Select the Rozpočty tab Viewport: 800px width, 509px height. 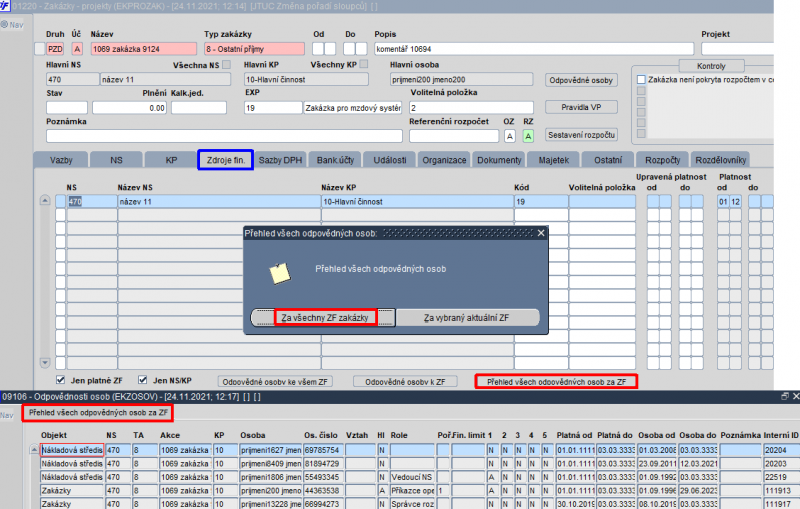[662, 160]
